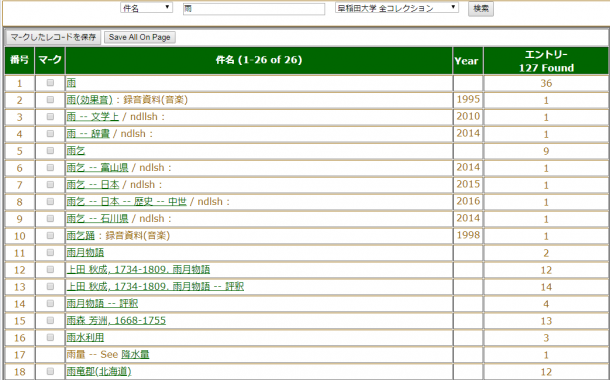Open 雨月物語 -- 評釈 link in row 14

click(102, 303)
